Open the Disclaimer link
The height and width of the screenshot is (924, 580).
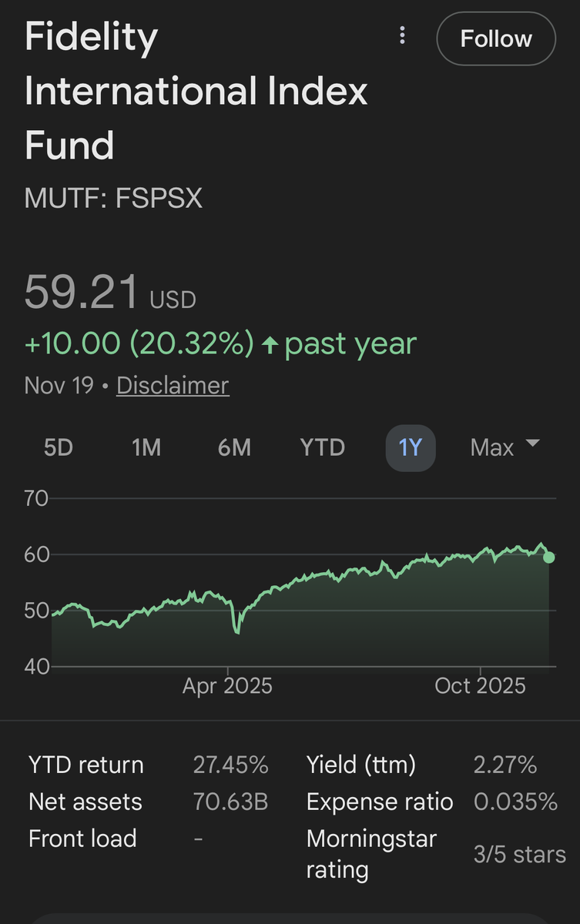[173, 385]
